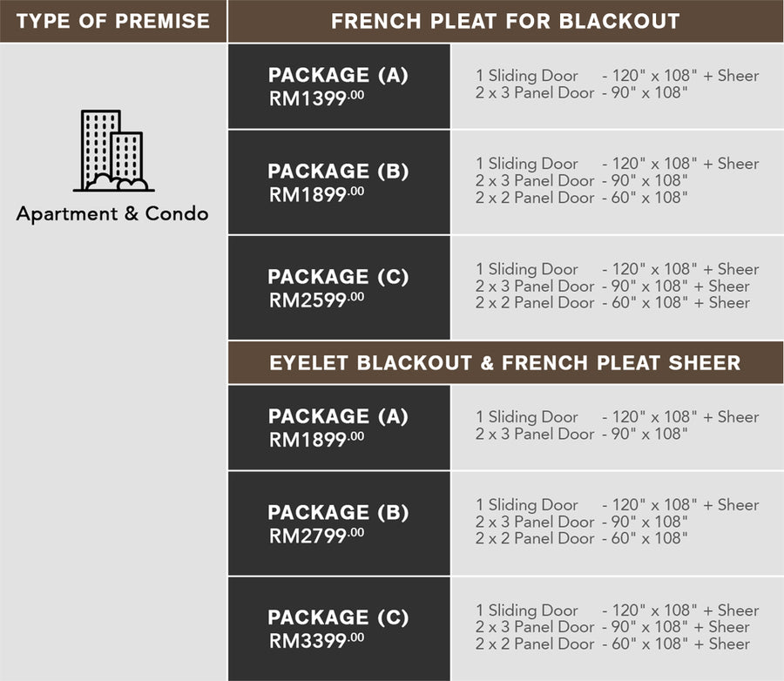Select Eyelet Blackout & French Pleat Sheer header

click(x=505, y=362)
